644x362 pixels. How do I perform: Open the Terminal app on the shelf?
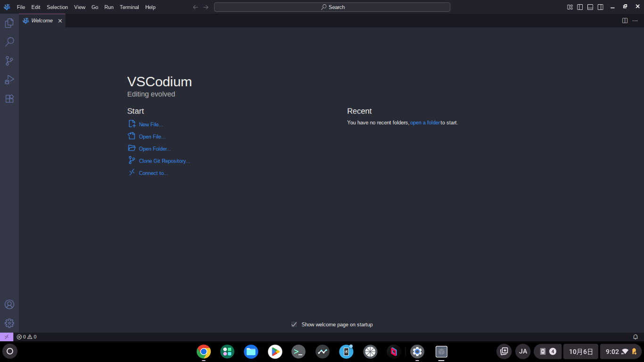point(298,352)
